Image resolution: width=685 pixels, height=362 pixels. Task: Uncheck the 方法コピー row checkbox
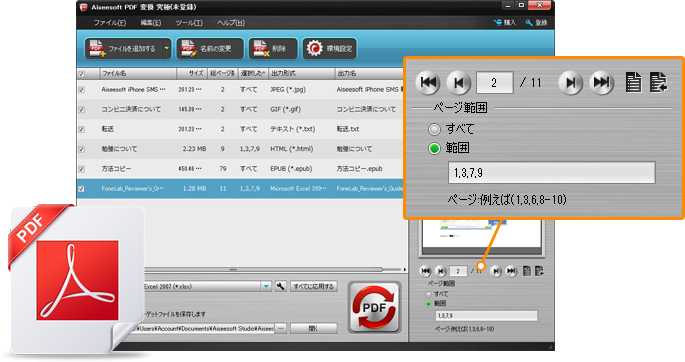tap(82, 169)
